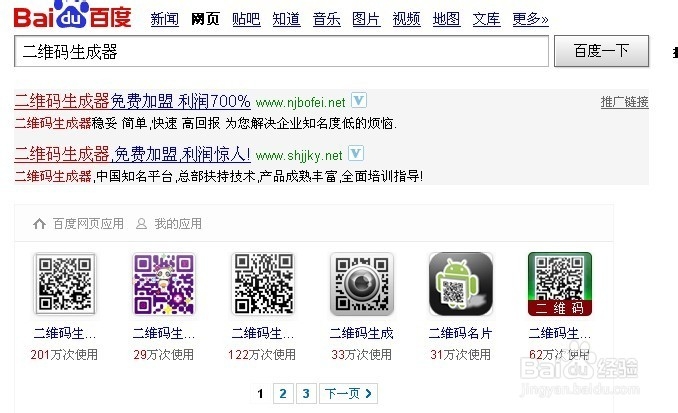This screenshot has width=678, height=413.
Task: Open the 新闻 tab
Action: point(164,19)
